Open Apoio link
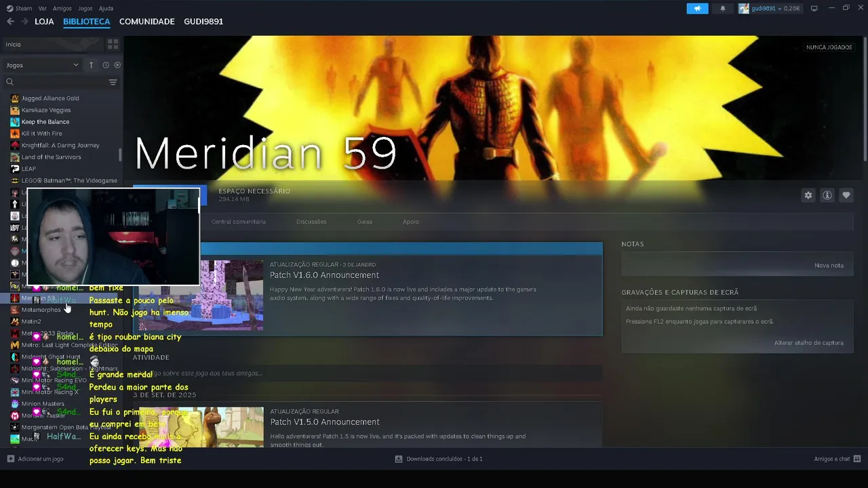Image resolution: width=868 pixels, height=488 pixels. tap(411, 222)
